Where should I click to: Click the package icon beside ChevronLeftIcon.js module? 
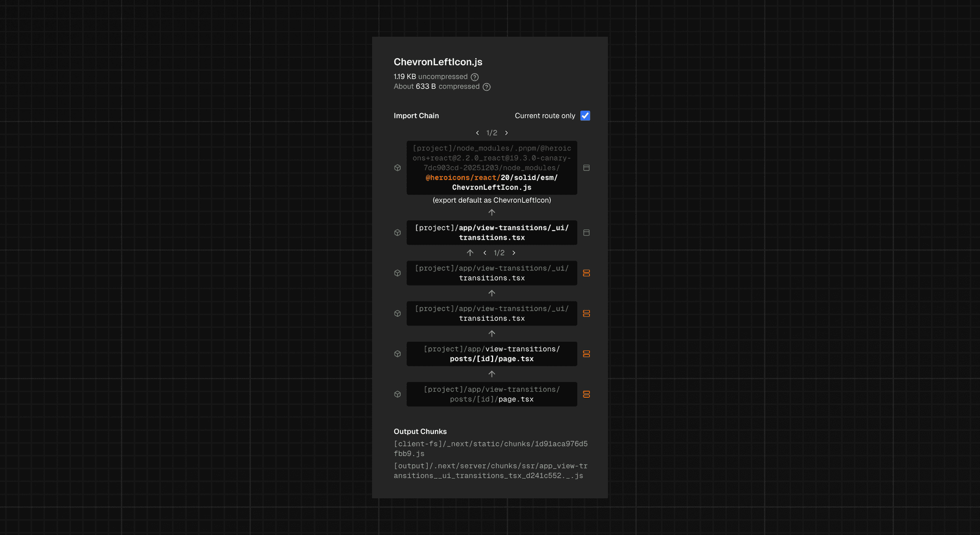click(398, 168)
